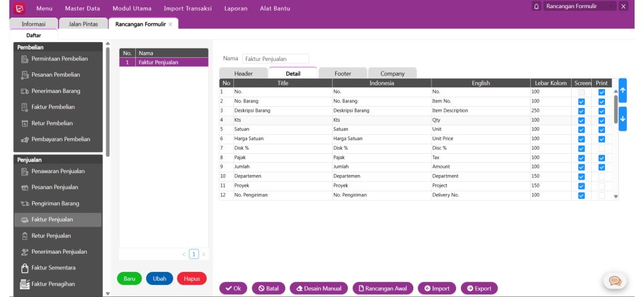Viewport: 644px width, 297px height.
Task: Open the chat support bubble
Action: coord(615,281)
